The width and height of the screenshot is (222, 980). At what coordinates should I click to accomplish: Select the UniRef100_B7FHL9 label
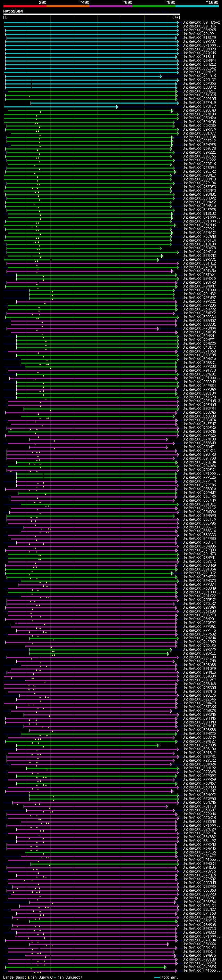pos(199,103)
